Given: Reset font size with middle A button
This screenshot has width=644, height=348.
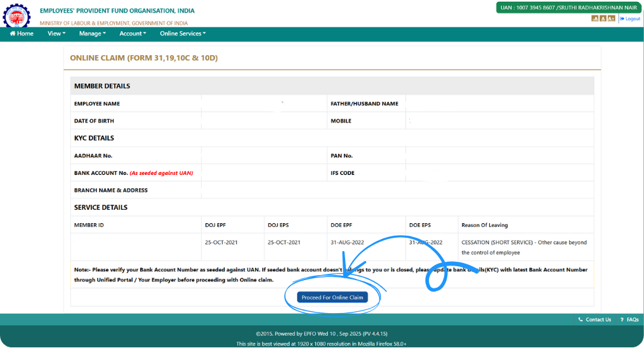Looking at the screenshot, I should point(603,18).
